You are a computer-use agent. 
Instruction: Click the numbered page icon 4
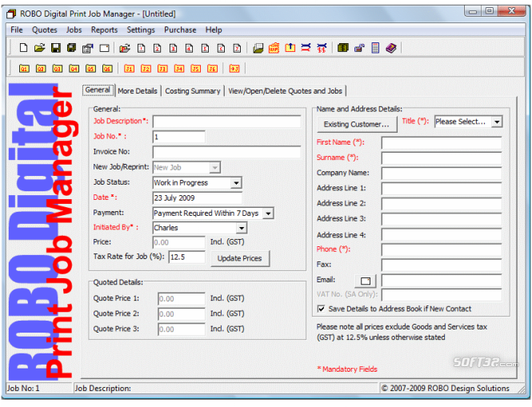pyautogui.click(x=190, y=49)
